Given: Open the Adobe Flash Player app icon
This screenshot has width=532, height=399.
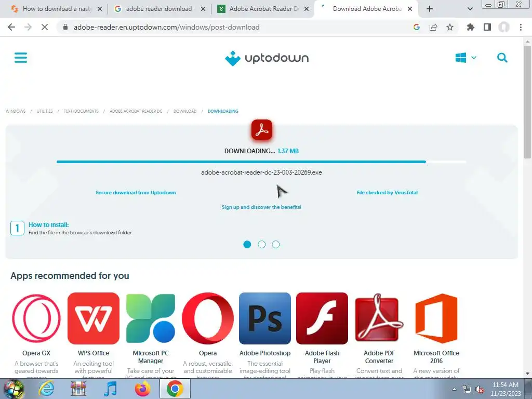Looking at the screenshot, I should pyautogui.click(x=322, y=318).
